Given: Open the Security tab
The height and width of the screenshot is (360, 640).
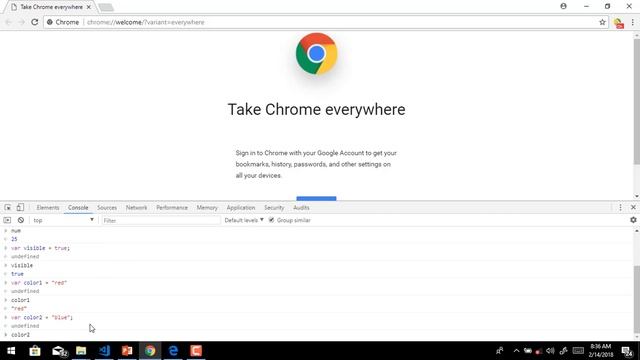Looking at the screenshot, I should 274,207.
